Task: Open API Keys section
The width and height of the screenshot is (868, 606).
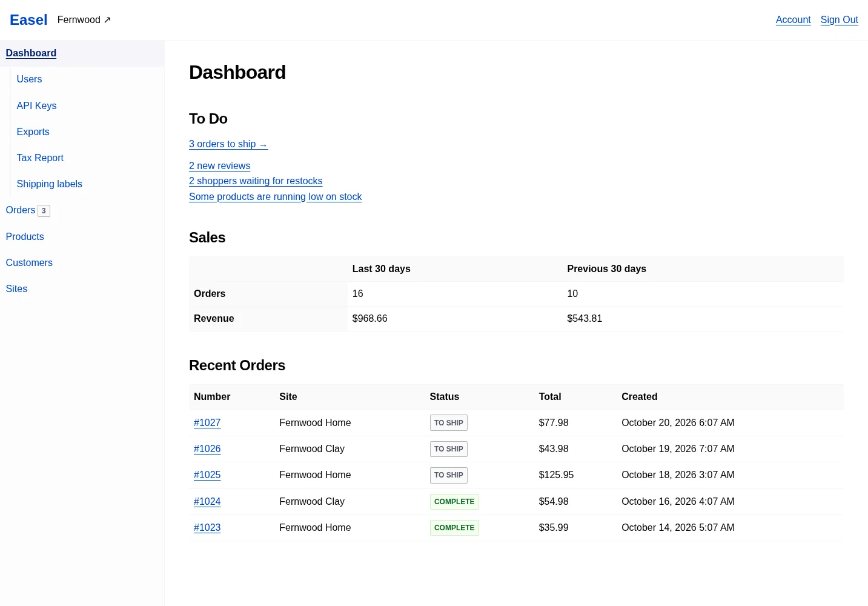Action: pyautogui.click(x=36, y=106)
